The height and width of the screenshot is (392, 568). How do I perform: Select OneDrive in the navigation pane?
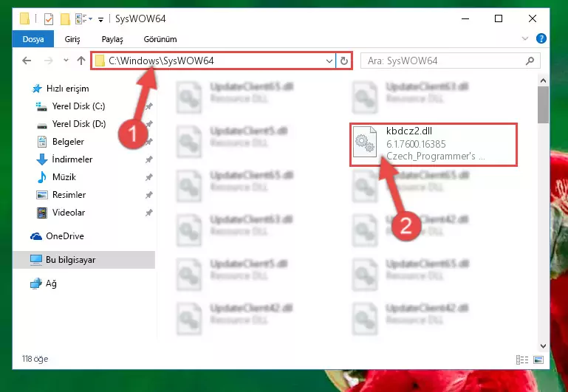[65, 236]
